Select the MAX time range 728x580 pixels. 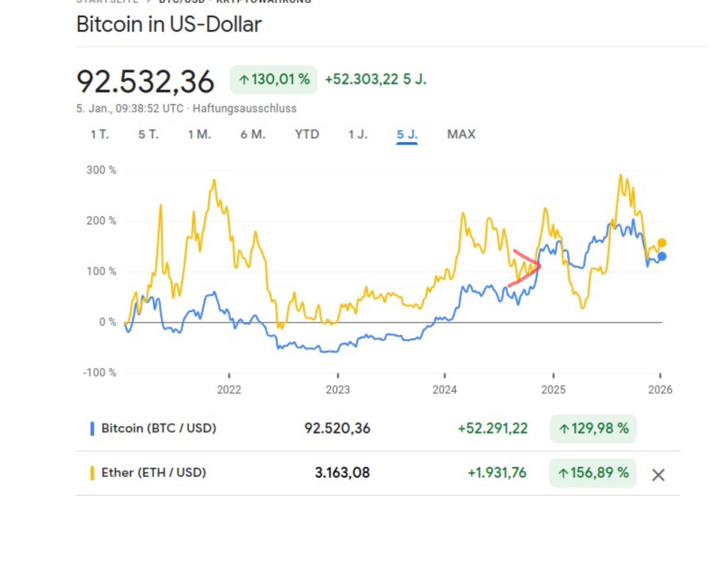(x=461, y=135)
